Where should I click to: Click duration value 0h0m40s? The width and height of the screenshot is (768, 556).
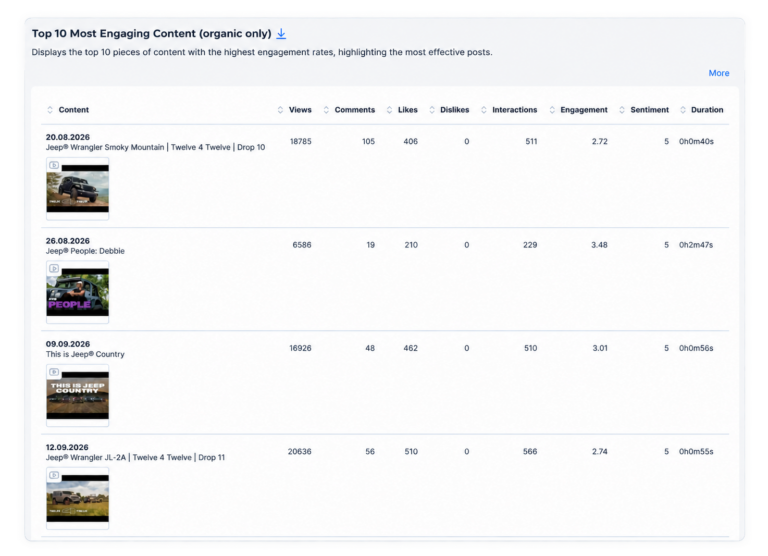tap(696, 142)
